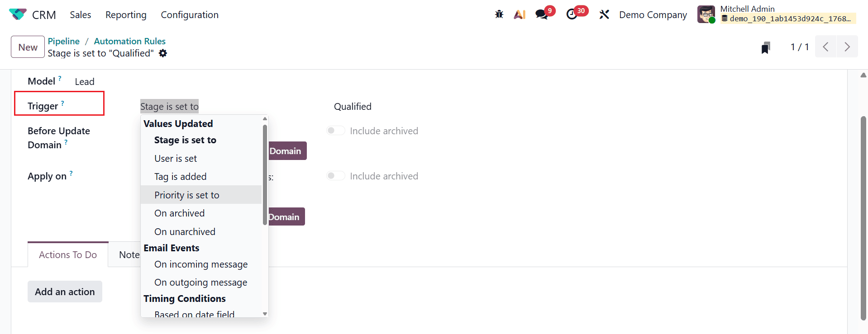This screenshot has height=334, width=868.
Task: Click the developer tools wrench icon
Action: [605, 14]
